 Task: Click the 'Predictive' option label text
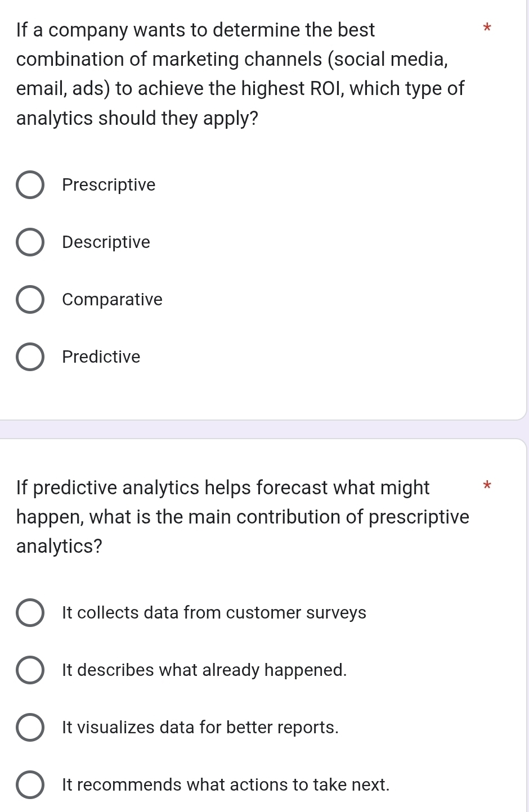pos(101,357)
